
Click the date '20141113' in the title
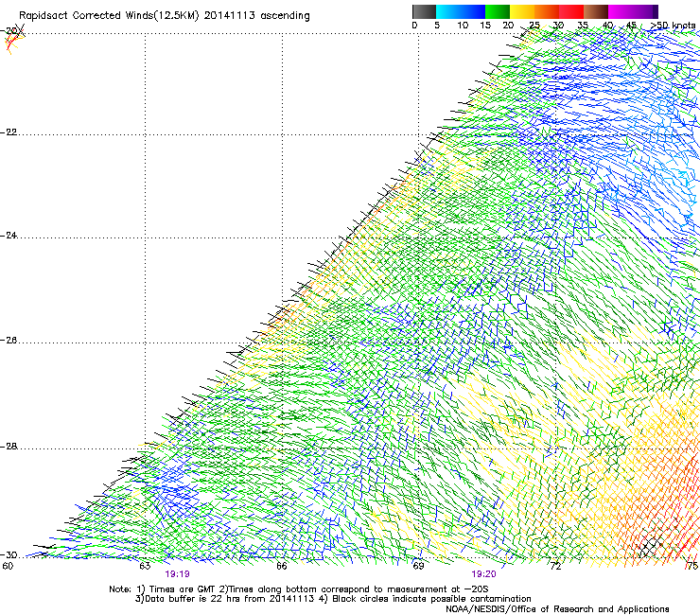click(x=230, y=16)
